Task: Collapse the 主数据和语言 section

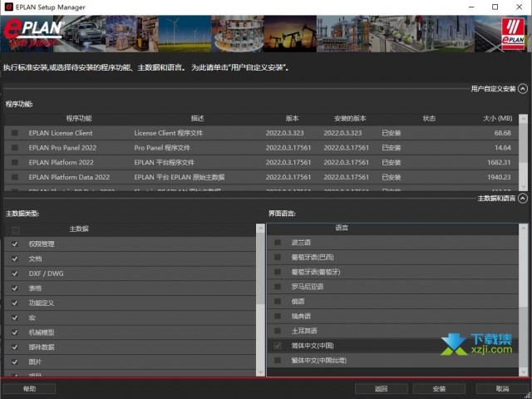Action: (x=523, y=198)
